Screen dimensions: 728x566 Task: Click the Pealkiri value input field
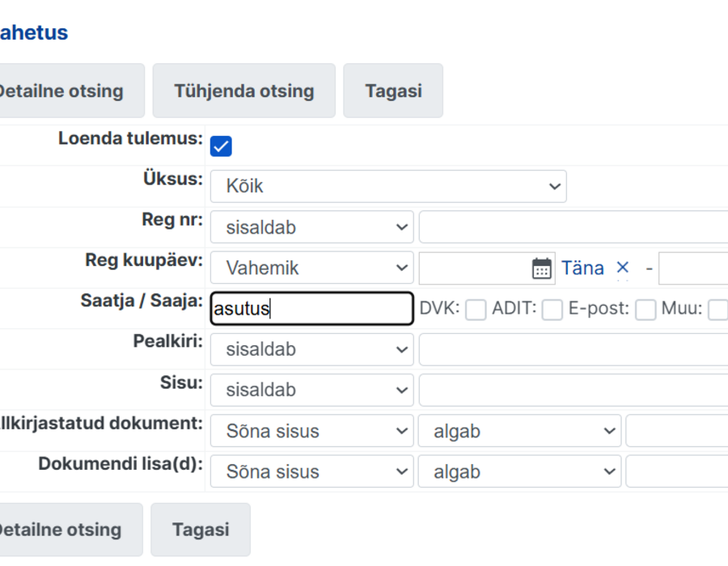574,349
